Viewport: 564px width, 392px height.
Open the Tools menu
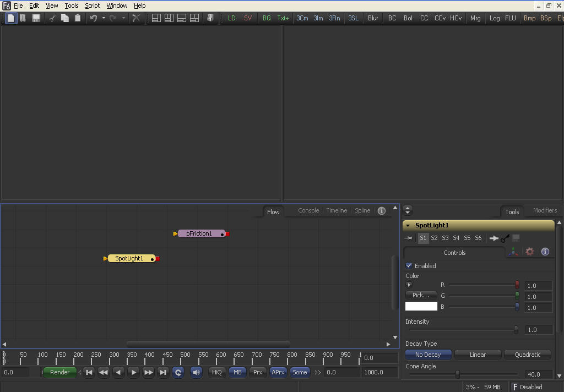tap(72, 6)
